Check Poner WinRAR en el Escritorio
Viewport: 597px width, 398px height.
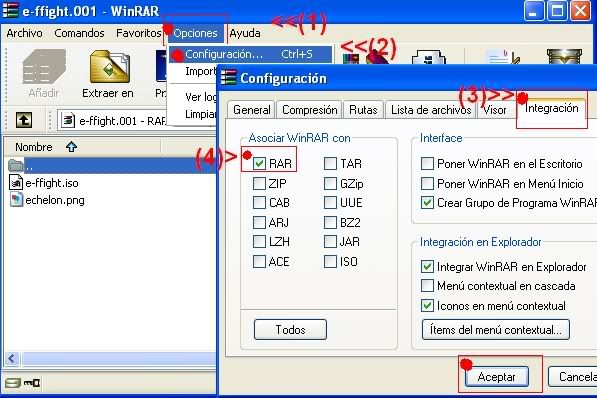pos(427,164)
